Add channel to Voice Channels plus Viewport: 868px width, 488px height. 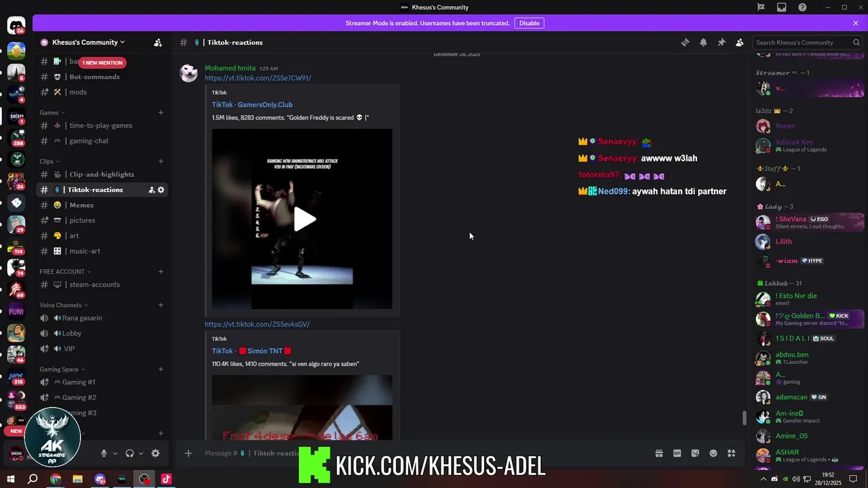click(x=161, y=305)
